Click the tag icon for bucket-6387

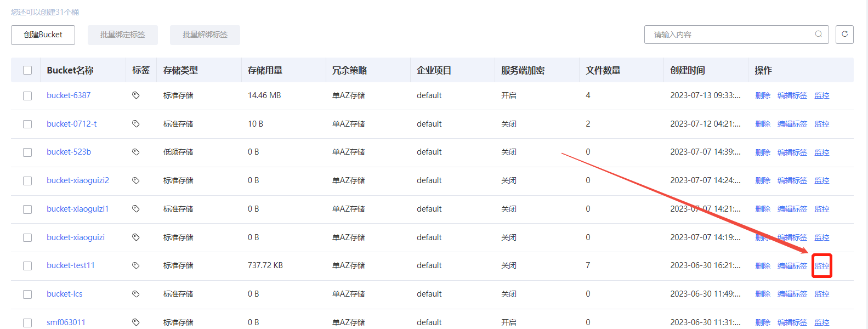[135, 95]
